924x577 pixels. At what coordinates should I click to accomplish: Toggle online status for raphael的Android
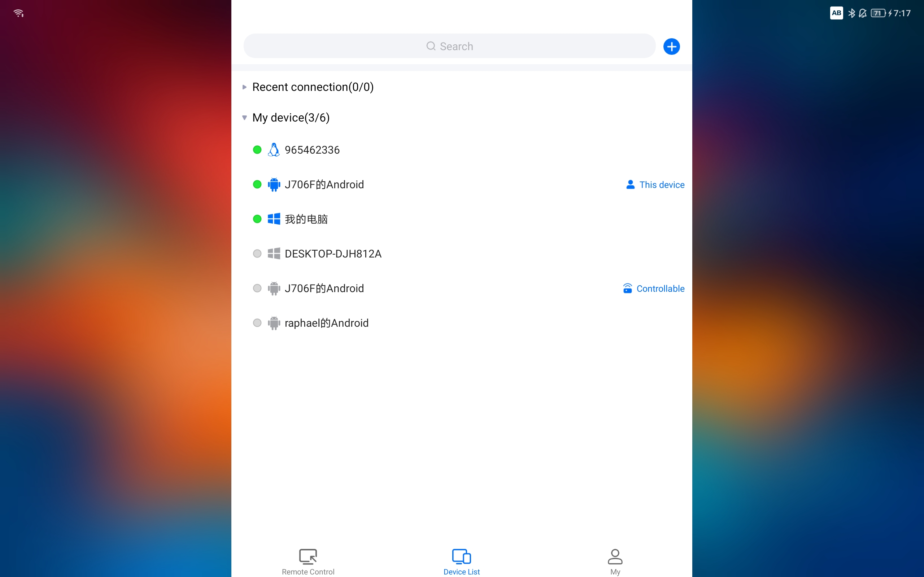tap(257, 322)
